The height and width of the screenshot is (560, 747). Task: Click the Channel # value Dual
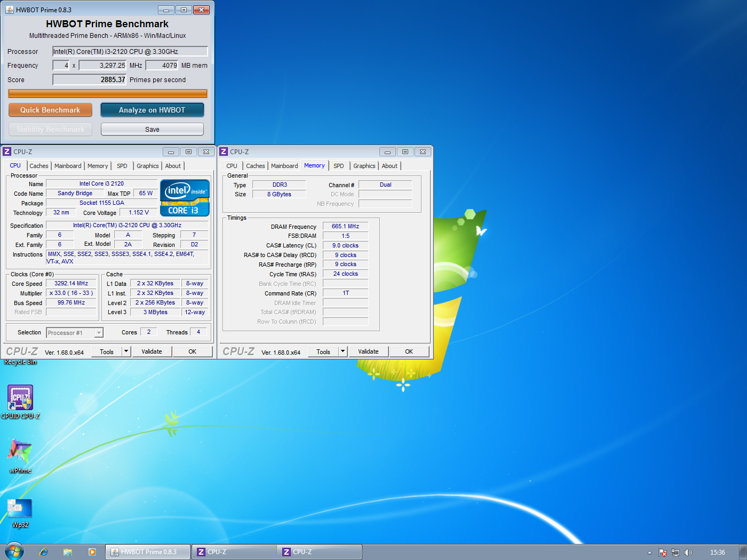tap(385, 185)
